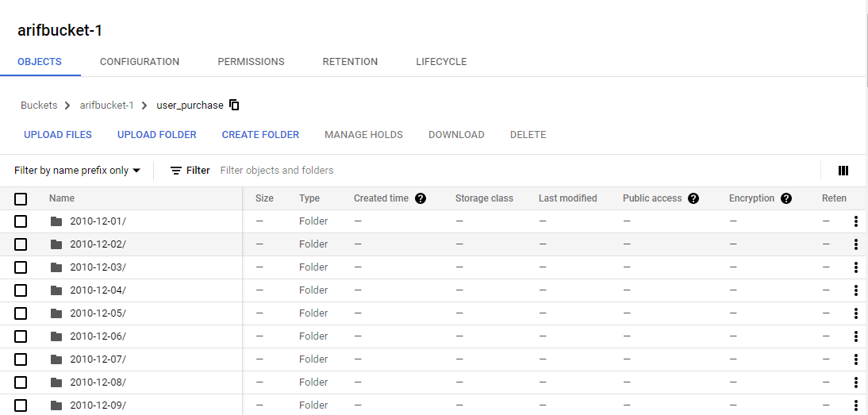
Task: Click CREATE FOLDER button
Action: [x=260, y=134]
